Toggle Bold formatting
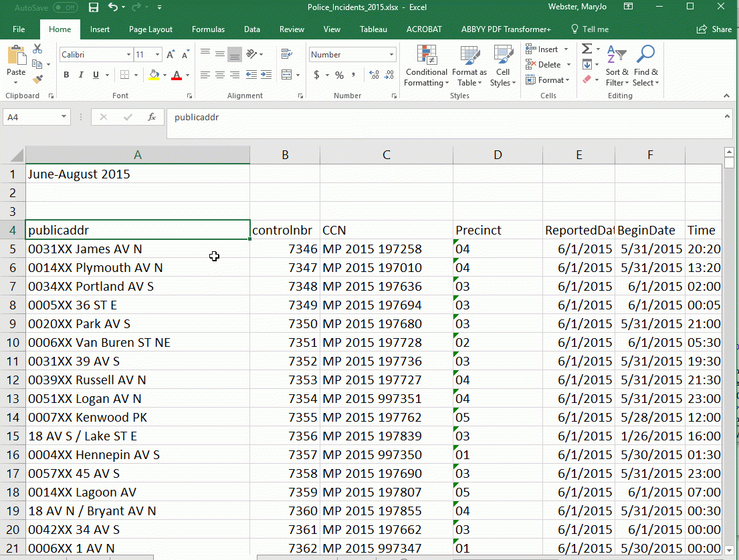Screen dimensions: 739x560 (66, 75)
